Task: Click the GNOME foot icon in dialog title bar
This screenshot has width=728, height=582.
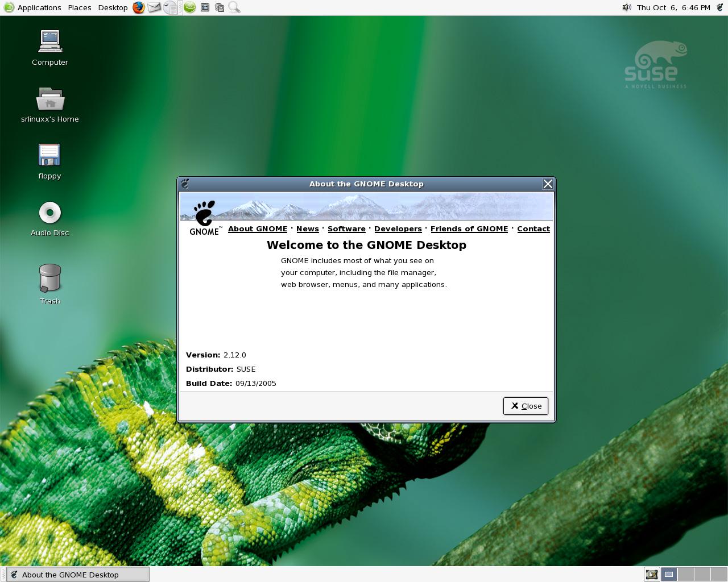Action: (x=185, y=184)
